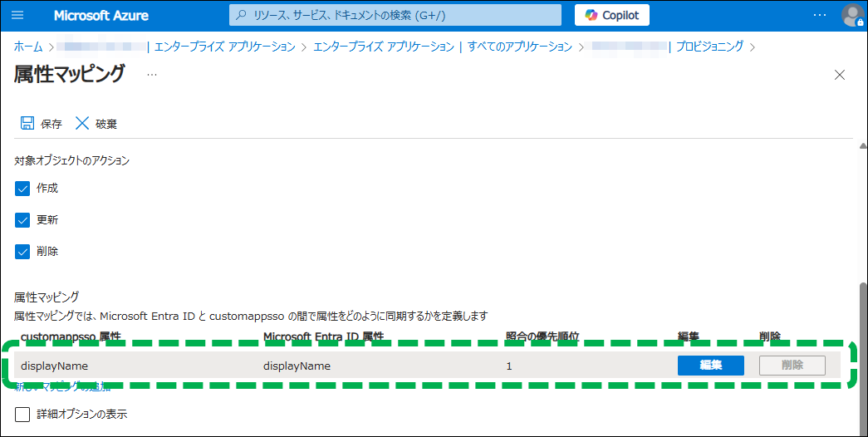Focus the resource search box
The width and height of the screenshot is (868, 437).
click(x=395, y=15)
